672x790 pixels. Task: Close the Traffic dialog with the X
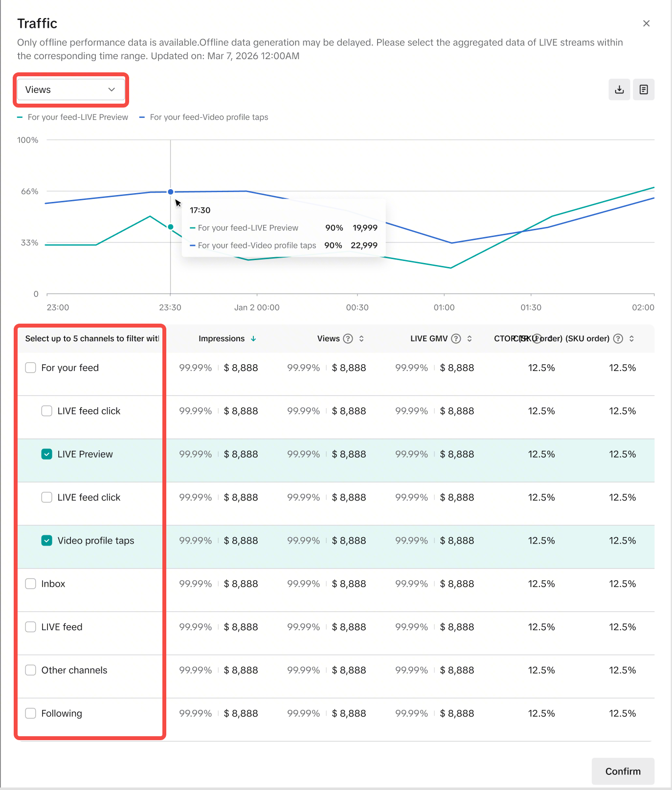click(646, 23)
